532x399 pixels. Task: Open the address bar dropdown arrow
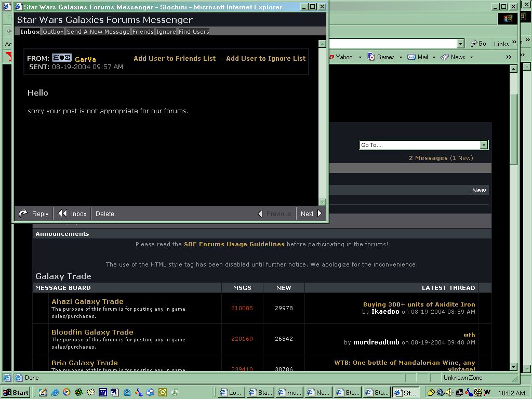[460, 44]
